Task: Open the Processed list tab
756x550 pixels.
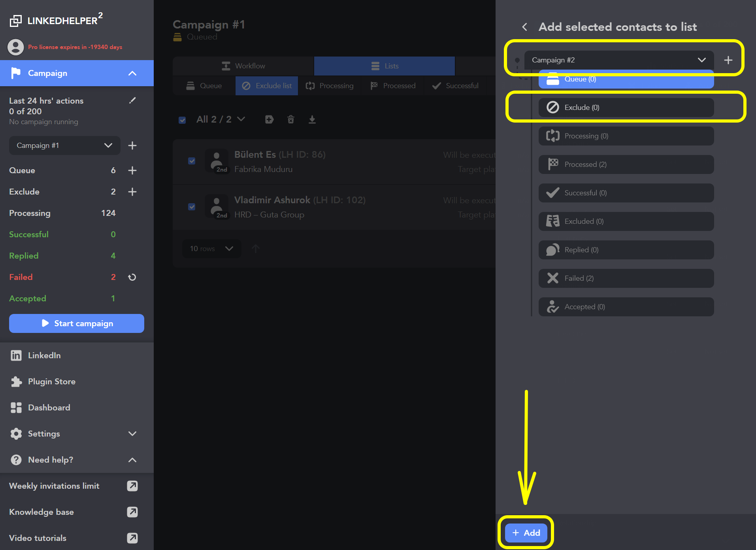Action: [x=393, y=86]
